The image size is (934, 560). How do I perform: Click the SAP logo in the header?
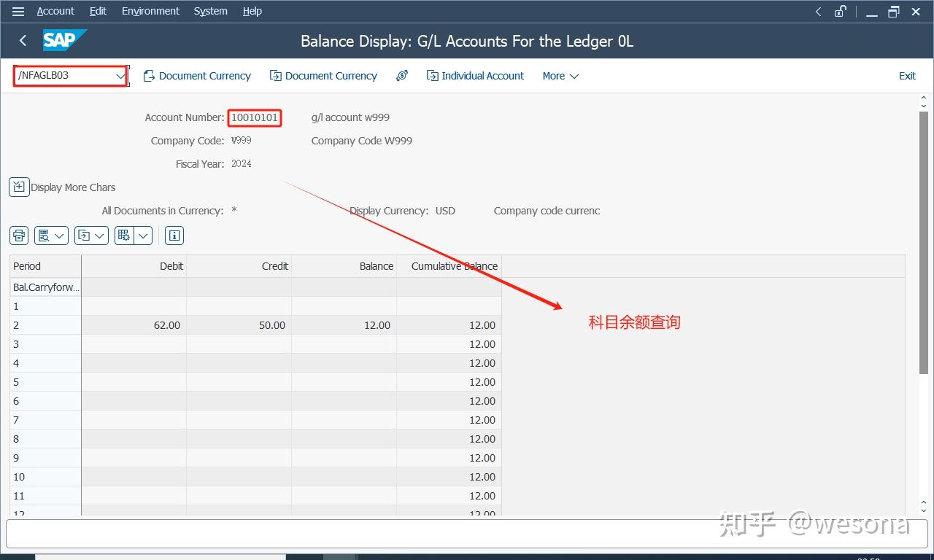64,41
